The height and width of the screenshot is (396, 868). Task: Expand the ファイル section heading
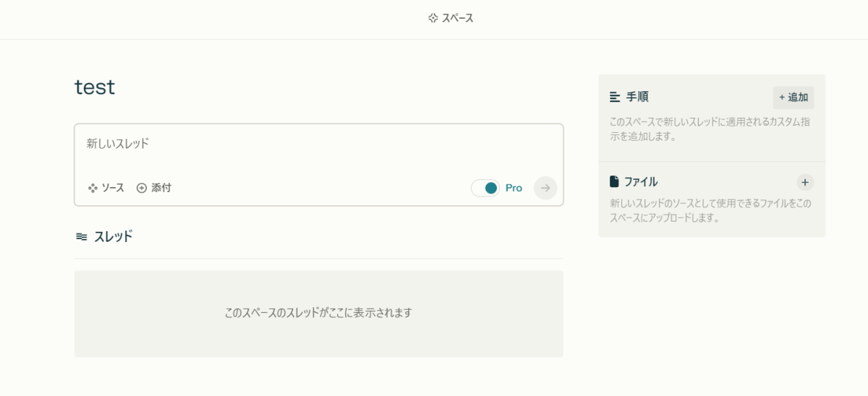(641, 182)
